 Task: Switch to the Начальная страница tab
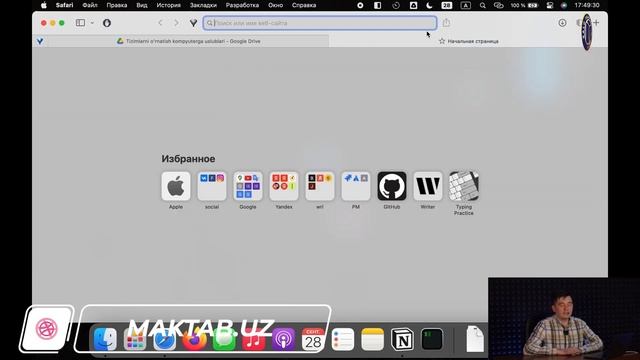click(469, 41)
